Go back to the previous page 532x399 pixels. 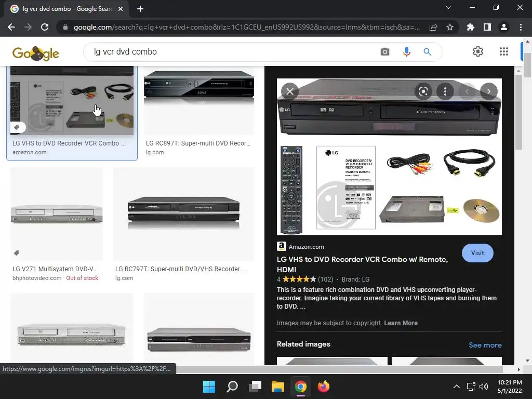coord(11,27)
